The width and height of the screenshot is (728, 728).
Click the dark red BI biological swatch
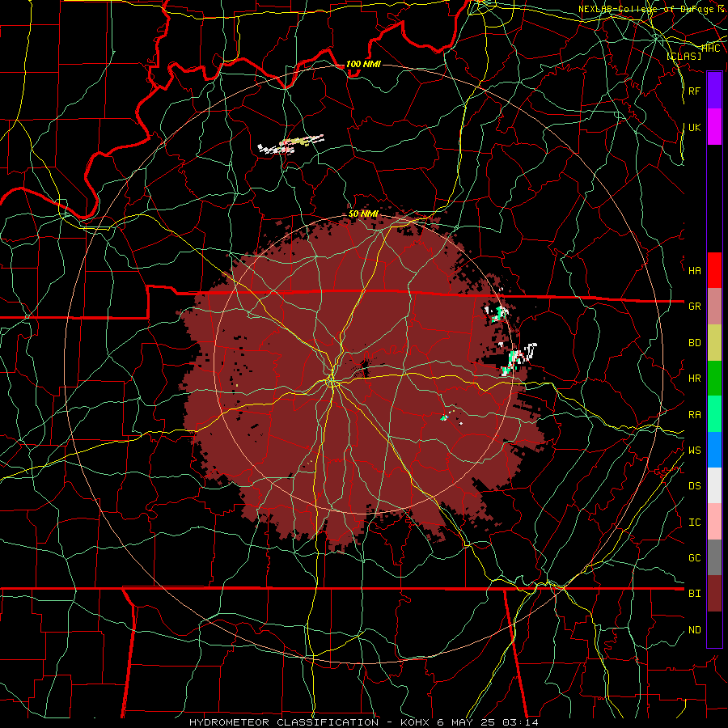[x=714, y=594]
